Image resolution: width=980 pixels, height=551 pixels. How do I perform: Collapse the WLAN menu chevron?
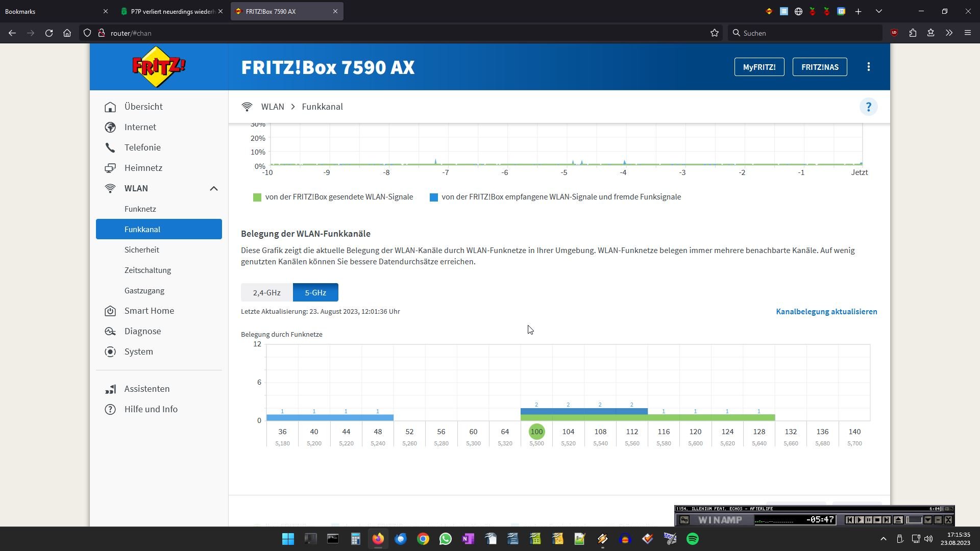pos(213,188)
